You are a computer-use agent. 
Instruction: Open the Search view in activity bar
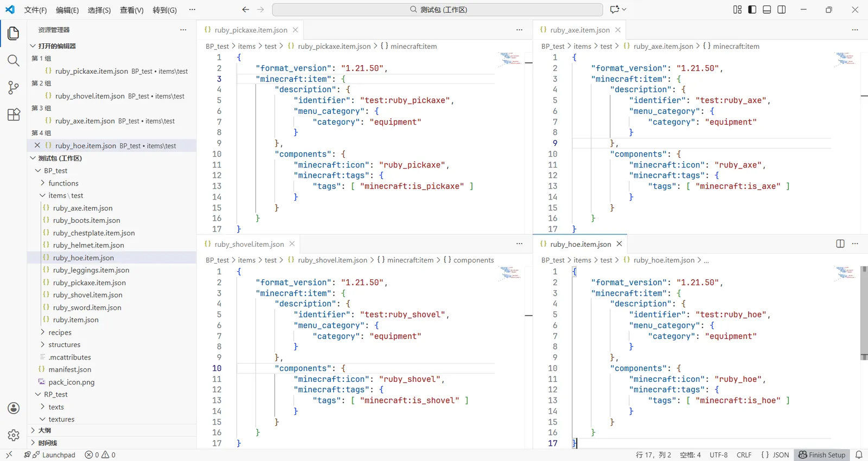click(14, 60)
